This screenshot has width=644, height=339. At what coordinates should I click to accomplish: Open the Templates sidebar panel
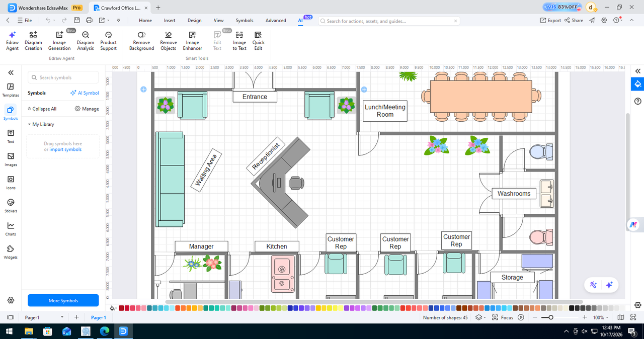coord(11,90)
